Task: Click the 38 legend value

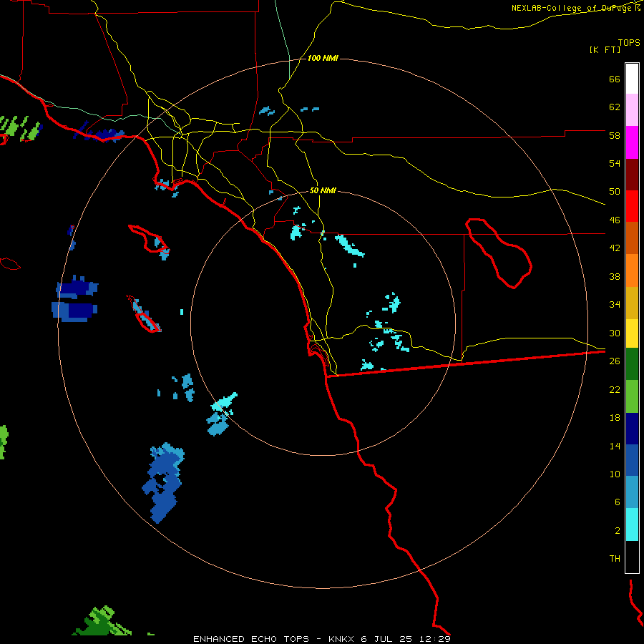Action: [x=615, y=276]
